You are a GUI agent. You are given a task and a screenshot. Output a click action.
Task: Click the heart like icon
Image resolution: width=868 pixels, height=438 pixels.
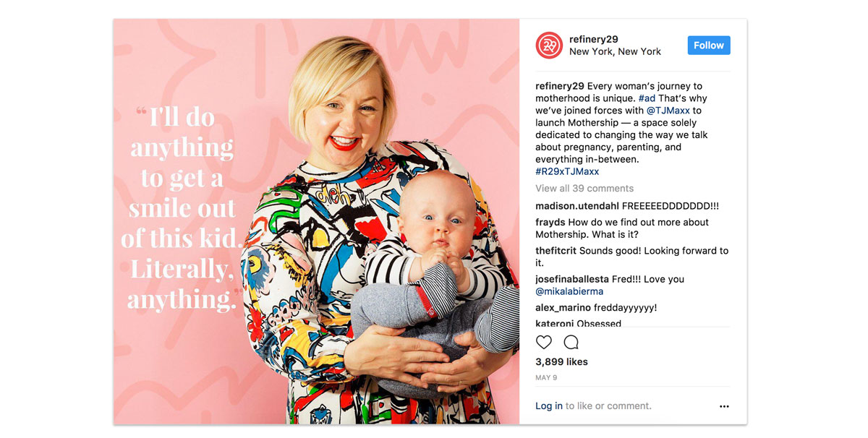pos(544,343)
